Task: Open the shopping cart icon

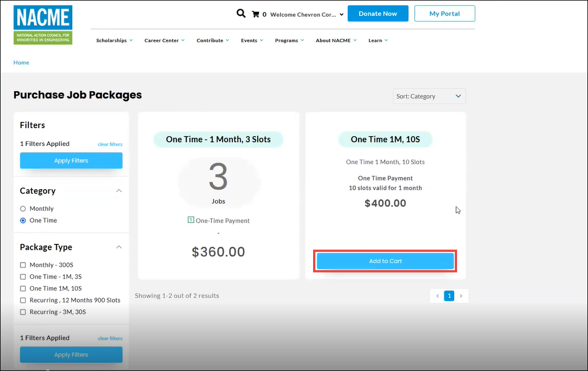Action: [x=256, y=14]
